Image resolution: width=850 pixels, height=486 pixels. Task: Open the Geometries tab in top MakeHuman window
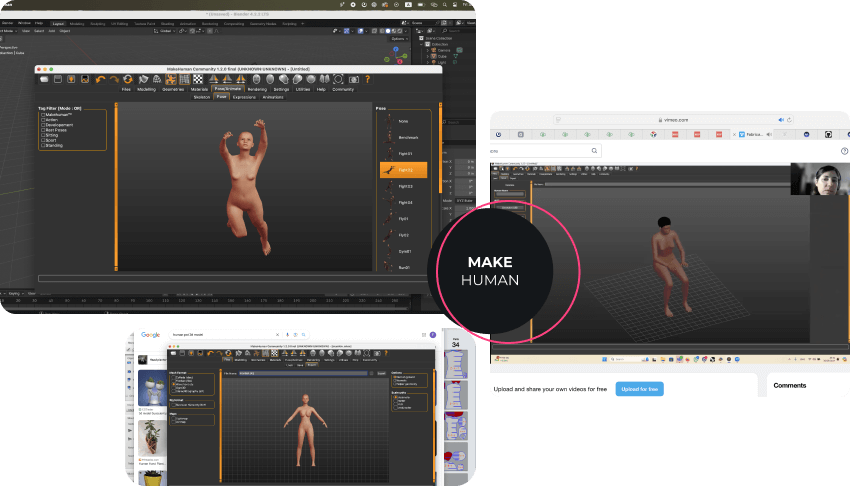click(x=173, y=89)
